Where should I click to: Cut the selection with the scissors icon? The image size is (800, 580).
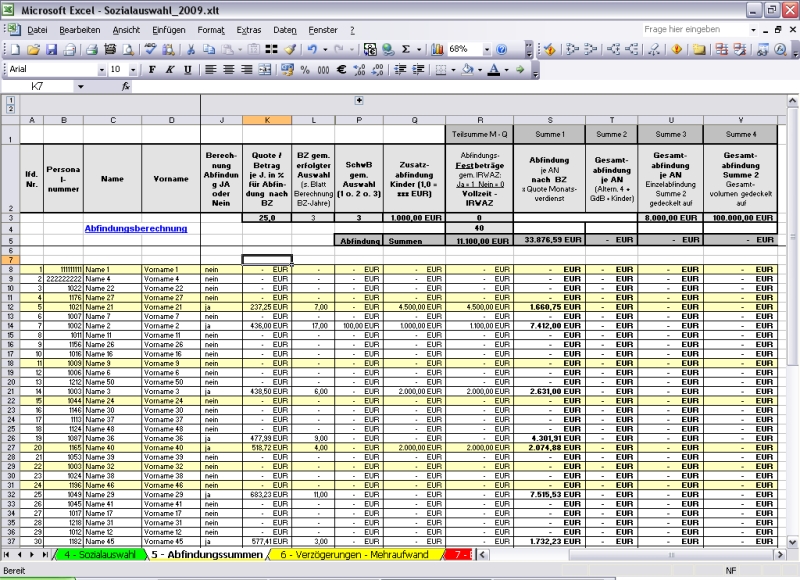click(191, 49)
